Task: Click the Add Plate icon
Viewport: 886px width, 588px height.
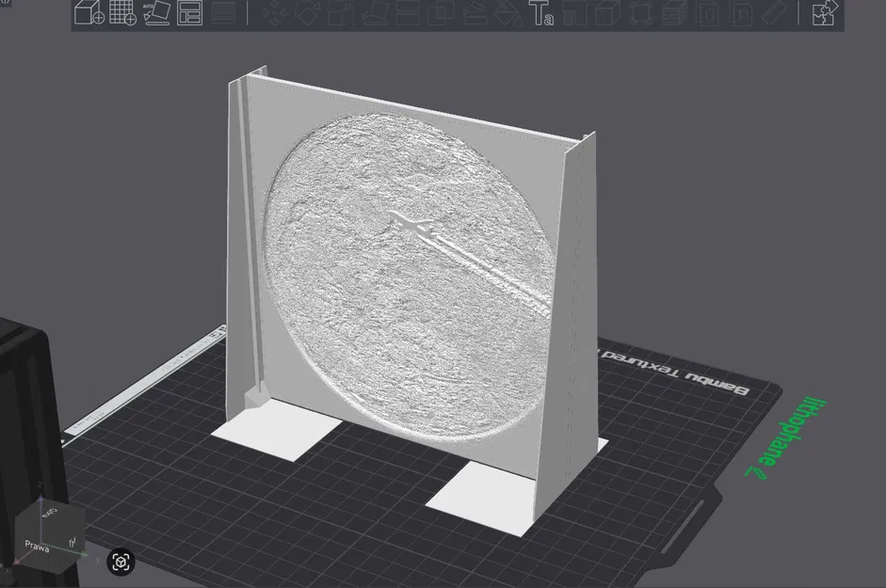Action: coord(121,13)
